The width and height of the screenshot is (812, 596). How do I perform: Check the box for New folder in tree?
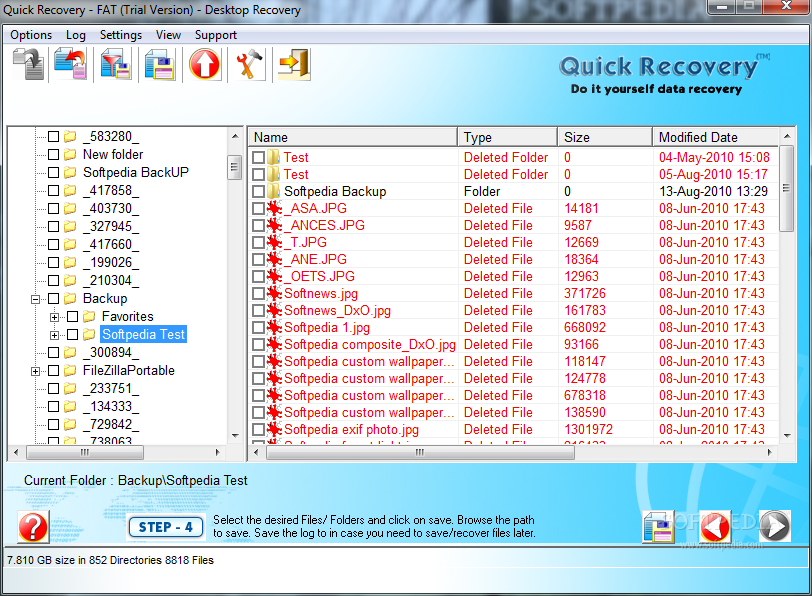(53, 154)
